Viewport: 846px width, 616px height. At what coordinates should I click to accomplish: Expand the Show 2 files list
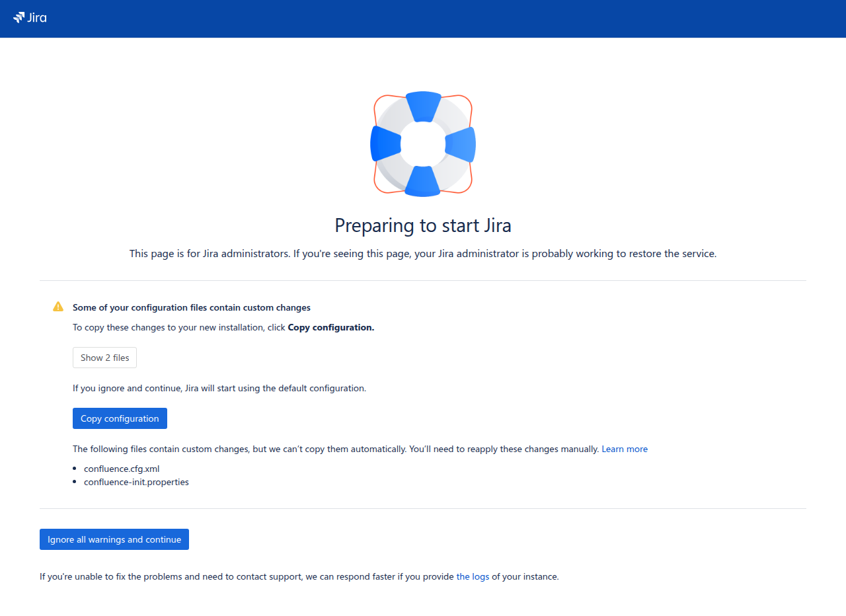104,358
